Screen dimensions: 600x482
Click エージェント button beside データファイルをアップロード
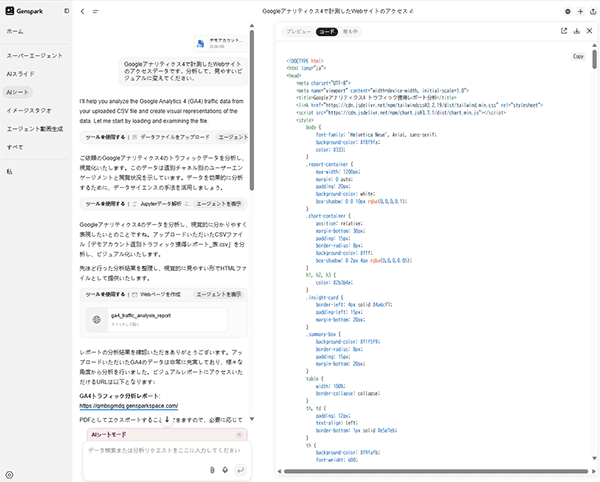tap(232, 137)
